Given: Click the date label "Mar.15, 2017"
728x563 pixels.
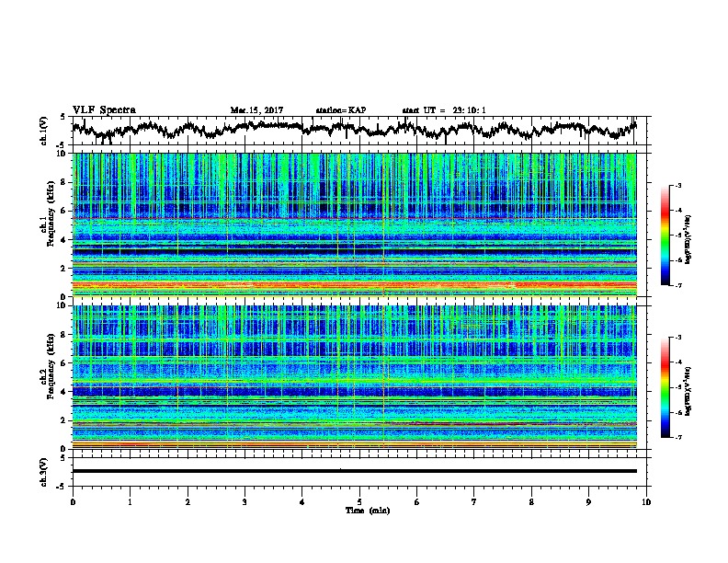Looking at the screenshot, I should tap(256, 110).
